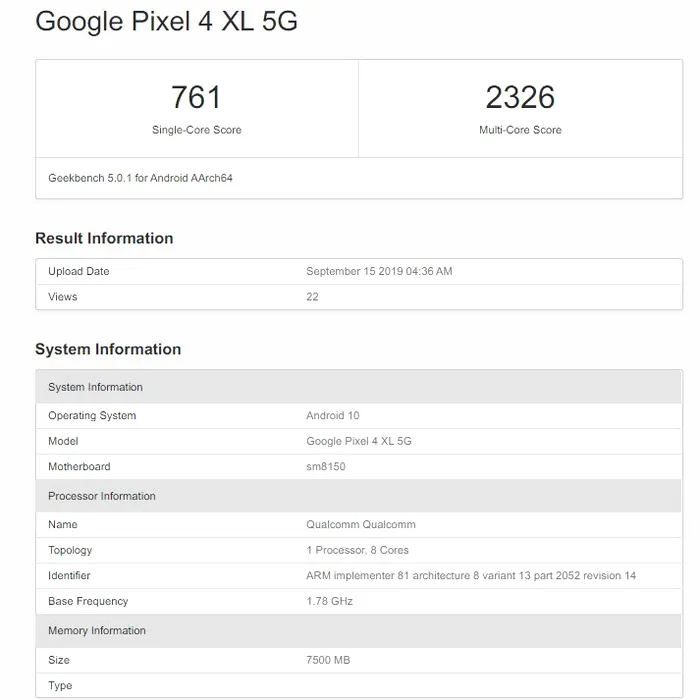Select the sm8150 motherboard value
Image resolution: width=700 pixels, height=700 pixels.
(x=326, y=467)
